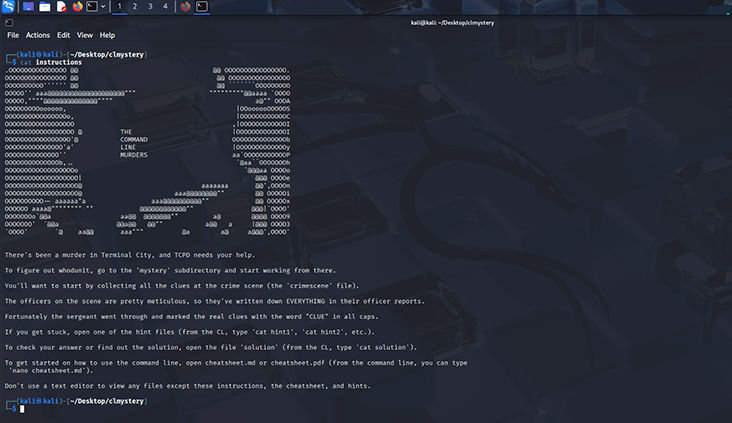Click the line mentioning cheatsheet.pdf
732x423 pixels.
236,363
